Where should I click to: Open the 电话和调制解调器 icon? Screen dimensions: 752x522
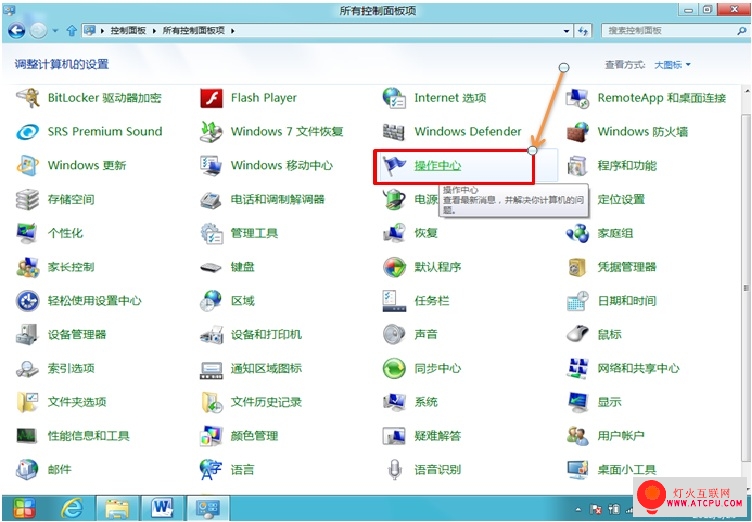click(212, 199)
